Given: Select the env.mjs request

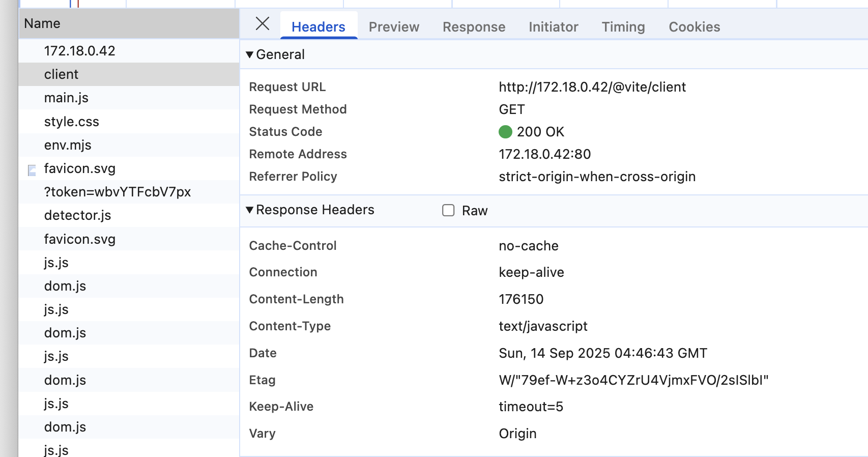Looking at the screenshot, I should [68, 145].
